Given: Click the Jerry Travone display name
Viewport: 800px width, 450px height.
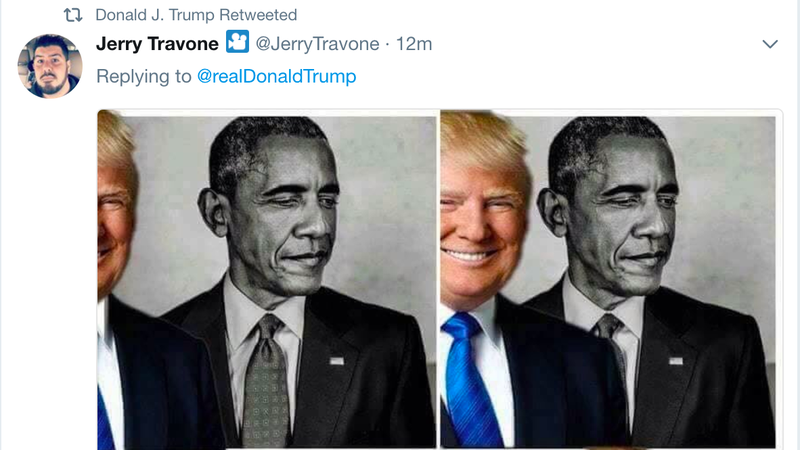Looking at the screenshot, I should (x=157, y=44).
